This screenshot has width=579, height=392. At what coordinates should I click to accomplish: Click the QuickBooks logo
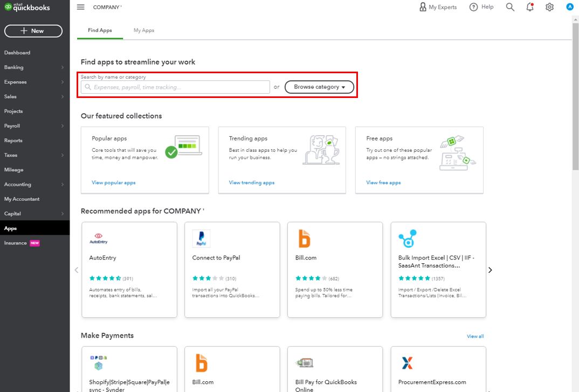coord(27,7)
